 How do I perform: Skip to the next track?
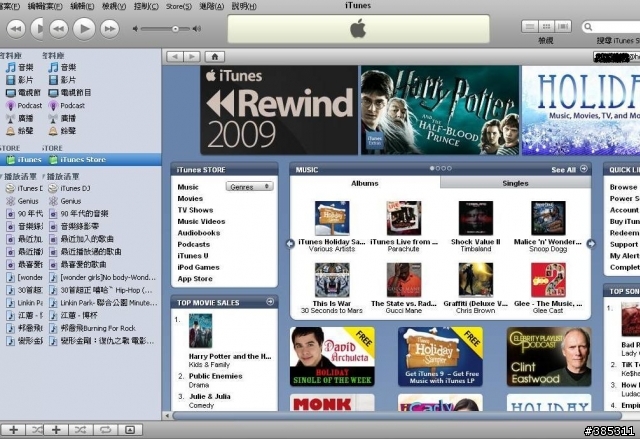click(110, 29)
